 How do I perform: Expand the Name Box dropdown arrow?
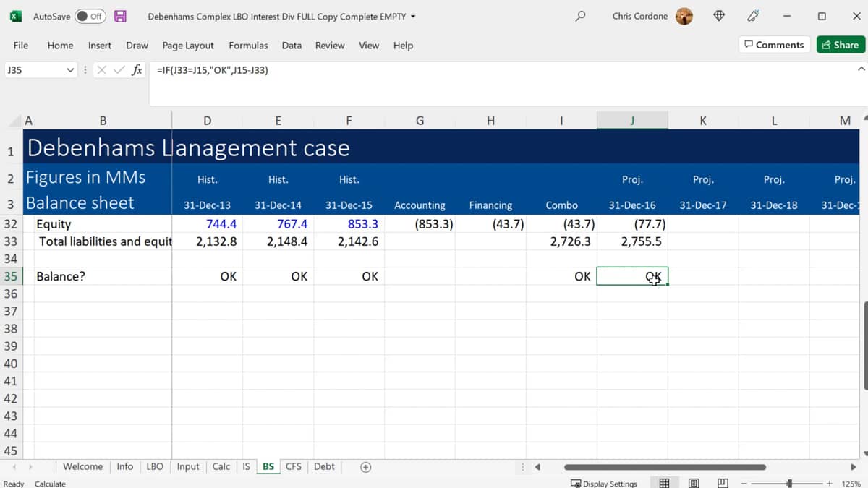coord(70,70)
